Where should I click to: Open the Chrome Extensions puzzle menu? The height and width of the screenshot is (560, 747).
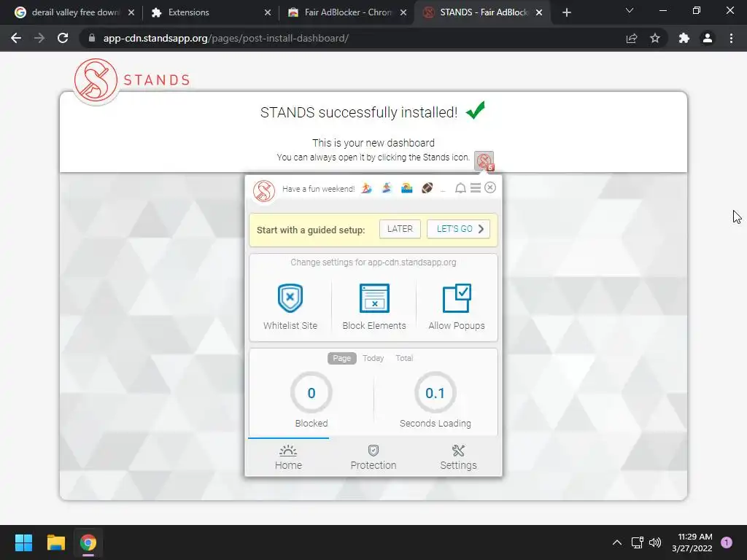pyautogui.click(x=684, y=38)
